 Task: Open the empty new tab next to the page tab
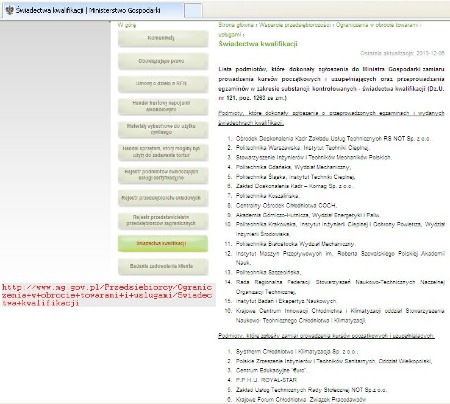tap(193, 11)
